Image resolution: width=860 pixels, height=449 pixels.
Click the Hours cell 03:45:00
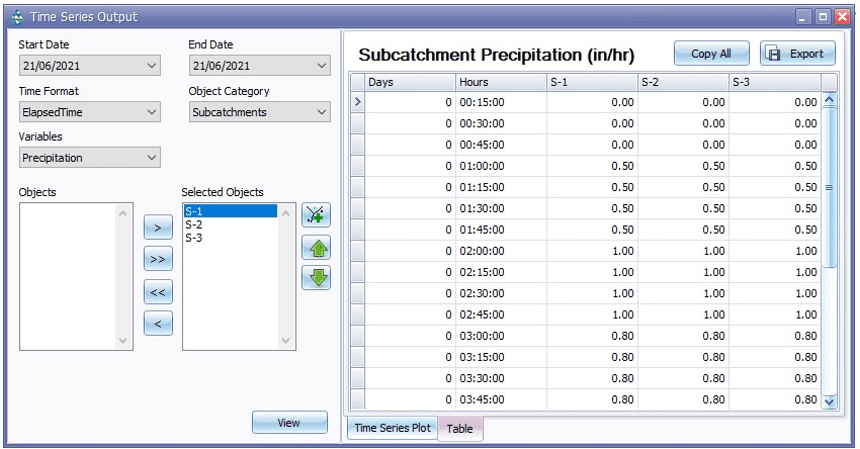click(x=501, y=400)
